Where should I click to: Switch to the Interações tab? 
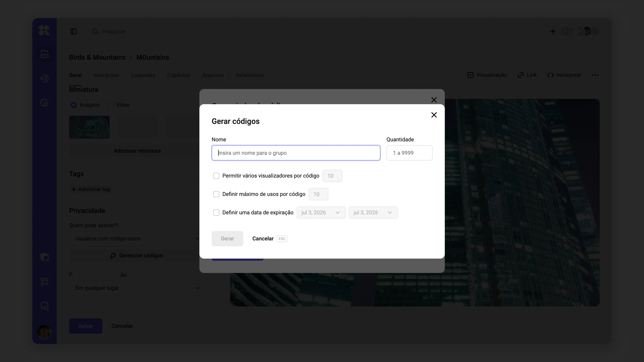[106, 75]
